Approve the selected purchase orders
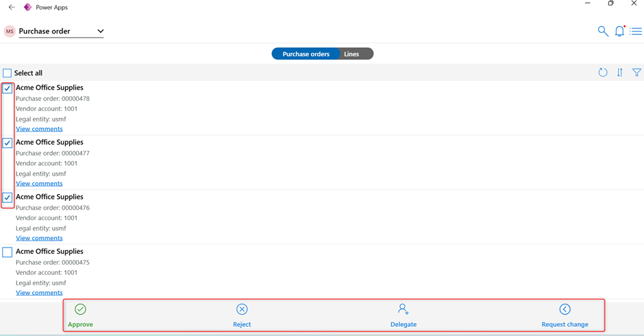644x336 pixels. point(80,315)
